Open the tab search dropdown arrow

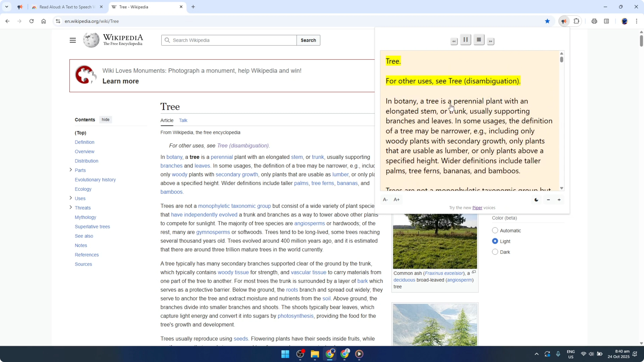click(7, 7)
